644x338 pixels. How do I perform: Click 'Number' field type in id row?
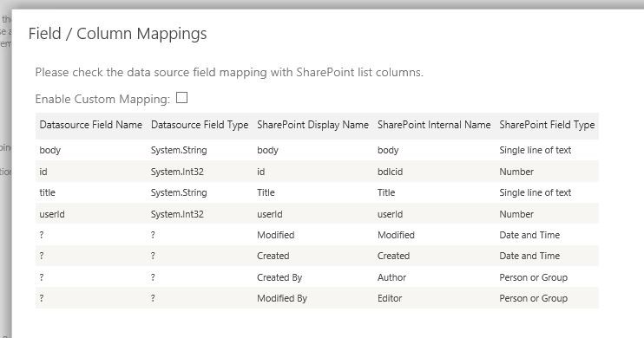point(516,172)
